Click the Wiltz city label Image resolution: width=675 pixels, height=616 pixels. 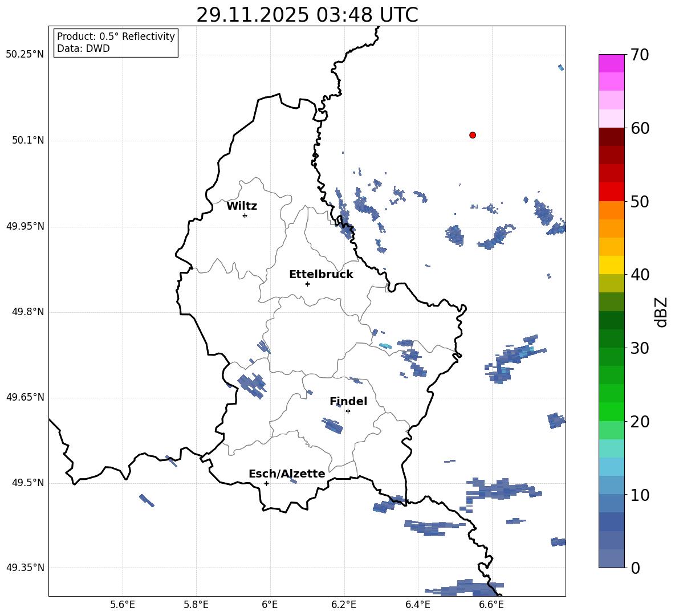point(242,206)
